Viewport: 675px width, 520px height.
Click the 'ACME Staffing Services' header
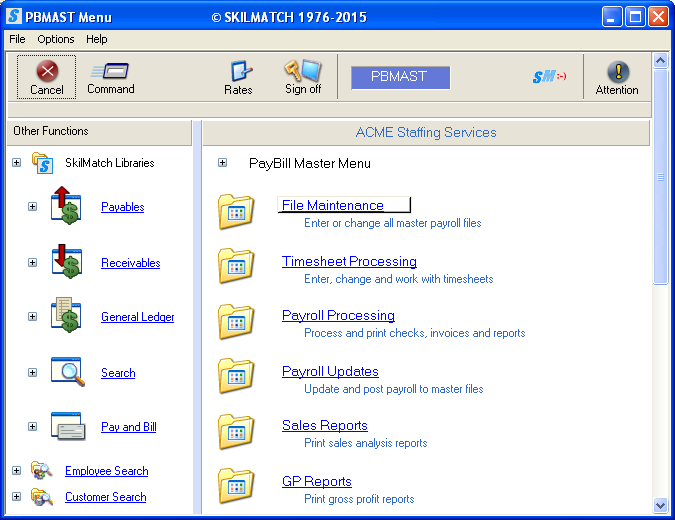pos(426,133)
